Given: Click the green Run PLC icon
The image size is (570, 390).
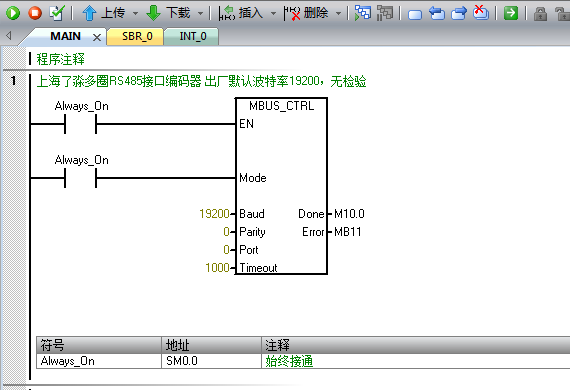Looking at the screenshot, I should (13, 13).
